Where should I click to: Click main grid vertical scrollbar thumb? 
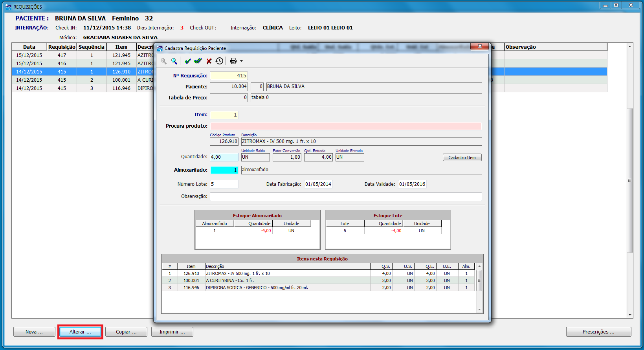[629, 180]
